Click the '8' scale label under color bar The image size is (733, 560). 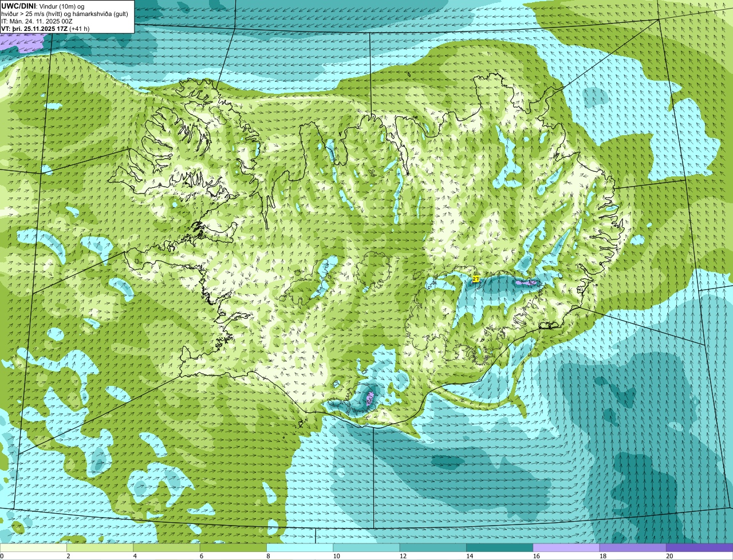pos(268,556)
